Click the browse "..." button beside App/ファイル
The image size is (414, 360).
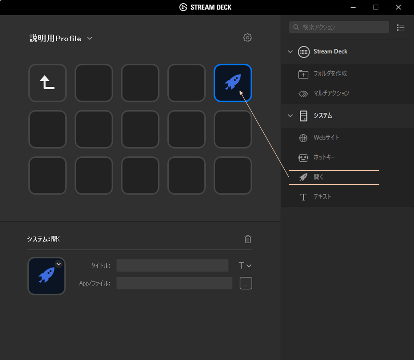coord(246,283)
